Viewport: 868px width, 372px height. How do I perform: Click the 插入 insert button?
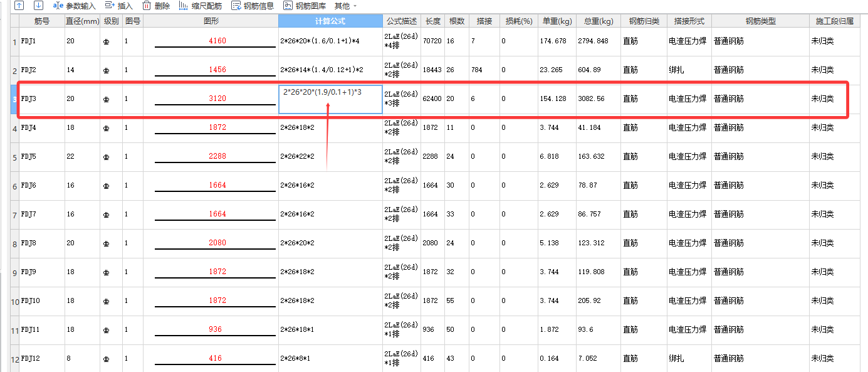tap(118, 6)
